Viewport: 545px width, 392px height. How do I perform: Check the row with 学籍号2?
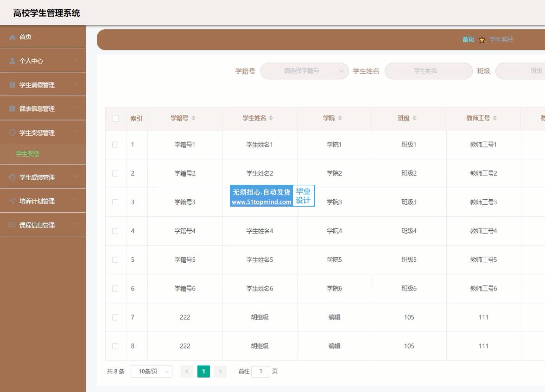click(x=115, y=173)
